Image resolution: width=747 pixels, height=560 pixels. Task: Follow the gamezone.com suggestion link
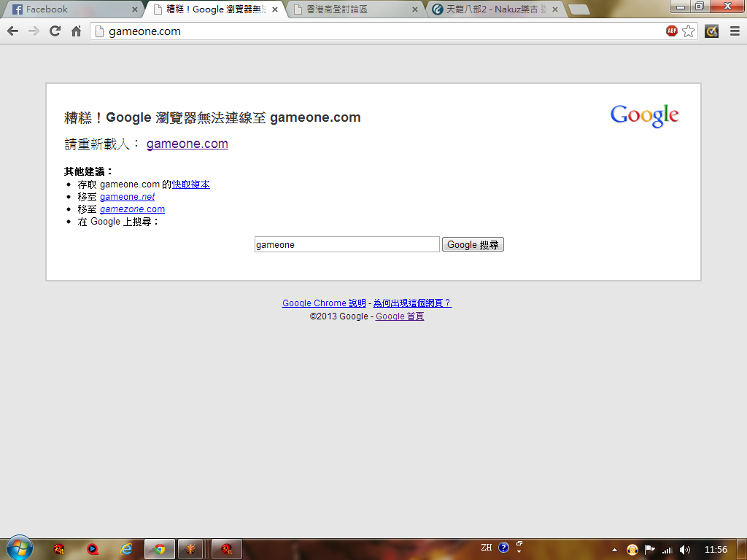point(133,209)
